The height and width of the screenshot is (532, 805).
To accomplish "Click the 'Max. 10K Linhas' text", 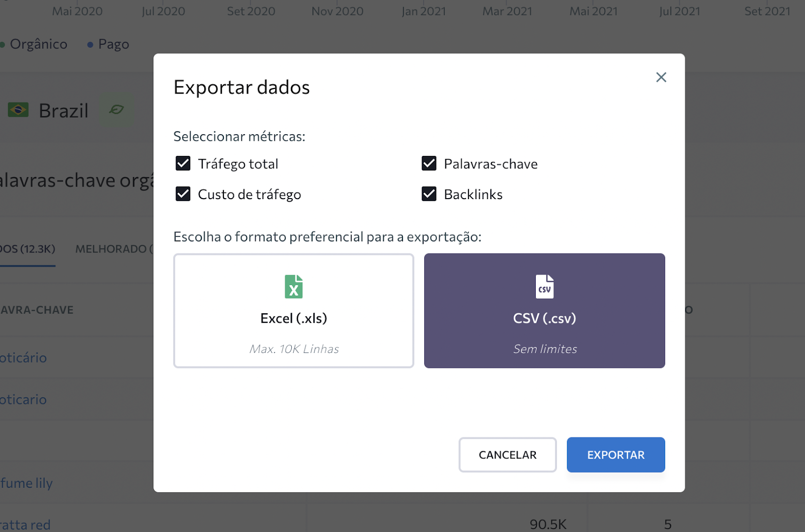I will [x=294, y=349].
